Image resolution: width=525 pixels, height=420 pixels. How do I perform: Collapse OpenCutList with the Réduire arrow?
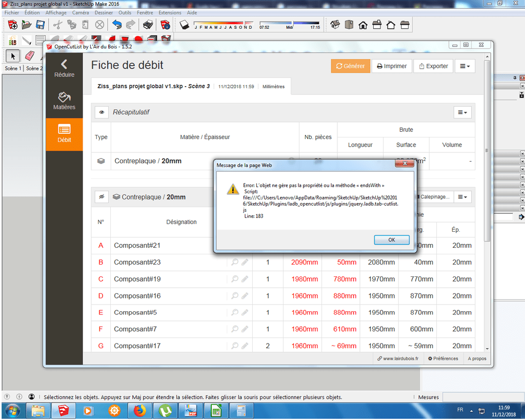click(64, 69)
